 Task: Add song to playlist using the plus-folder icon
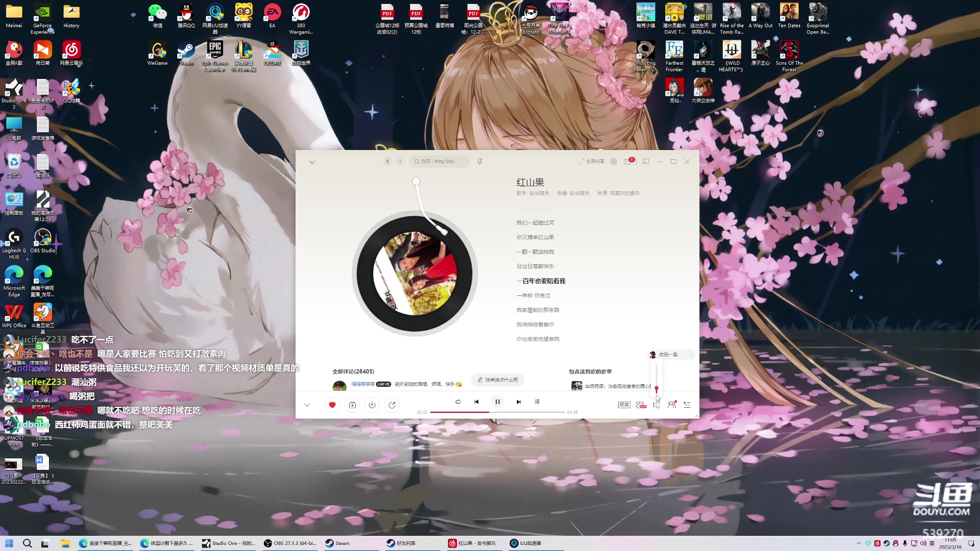[352, 405]
